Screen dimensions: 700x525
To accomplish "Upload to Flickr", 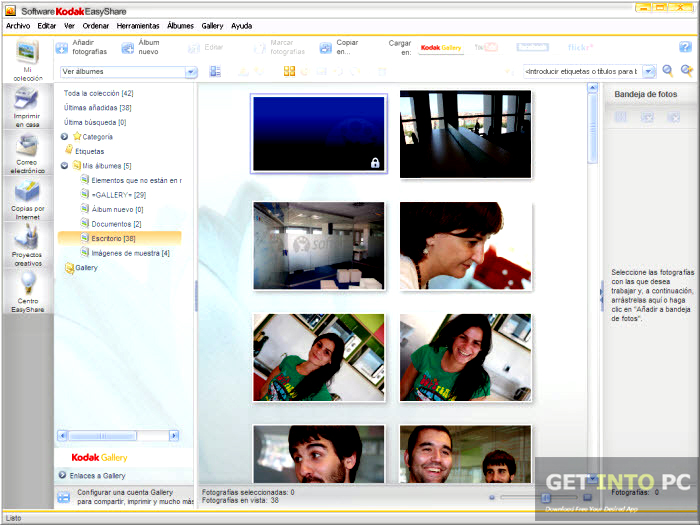I will point(580,47).
